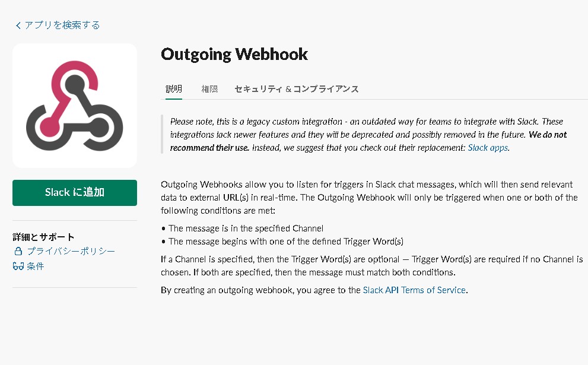Click the bold 'We do not recommend their use' text
588x365 pixels.
368,141
